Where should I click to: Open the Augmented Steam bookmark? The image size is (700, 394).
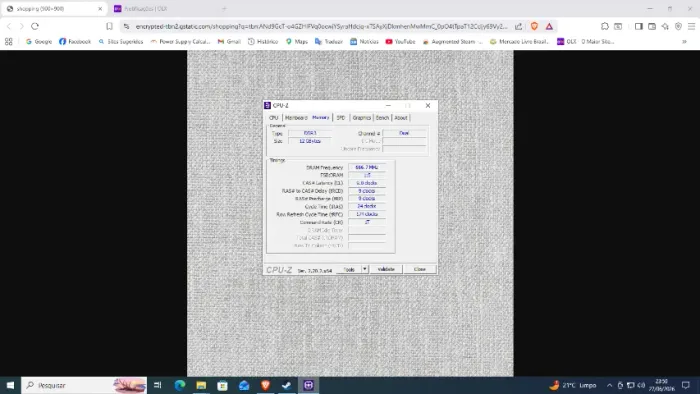[453, 41]
